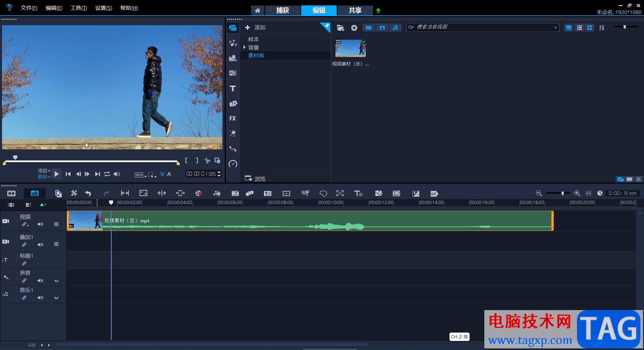
Task: Toggle show audio filter in library
Action: [395, 28]
